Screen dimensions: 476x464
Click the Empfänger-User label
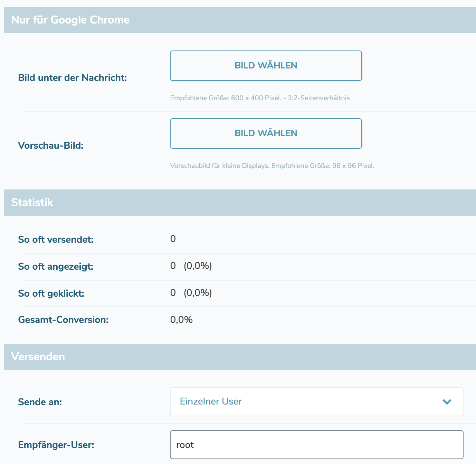pos(56,445)
